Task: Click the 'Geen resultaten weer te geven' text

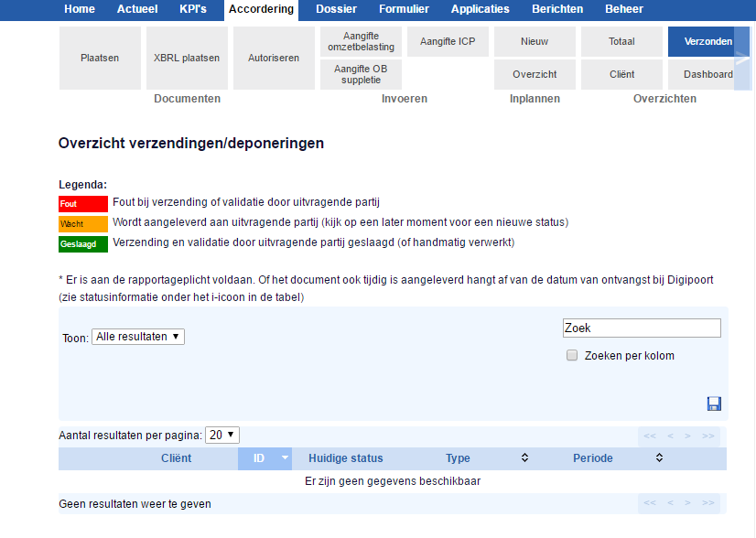Action: click(135, 504)
